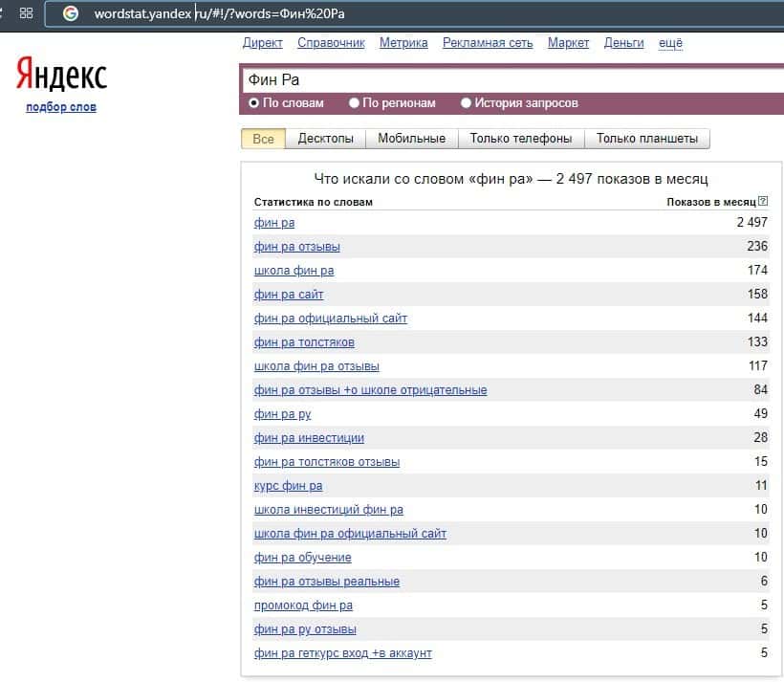Click the browser address bar URL
Image resolution: width=784 pixels, height=682 pixels.
coord(220,13)
